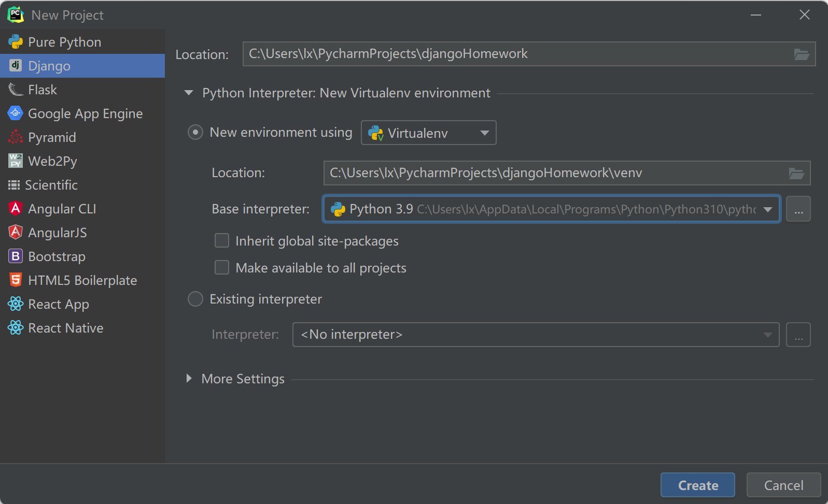Screen dimensions: 828x504
Task: Select Angular CLI in project list
Action: point(82,209)
